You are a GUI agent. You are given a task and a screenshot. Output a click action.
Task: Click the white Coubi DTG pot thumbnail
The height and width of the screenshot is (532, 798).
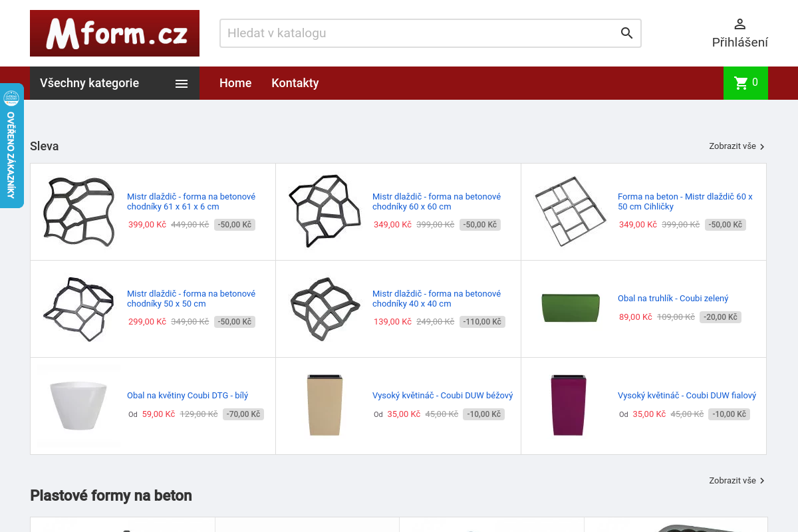78,406
